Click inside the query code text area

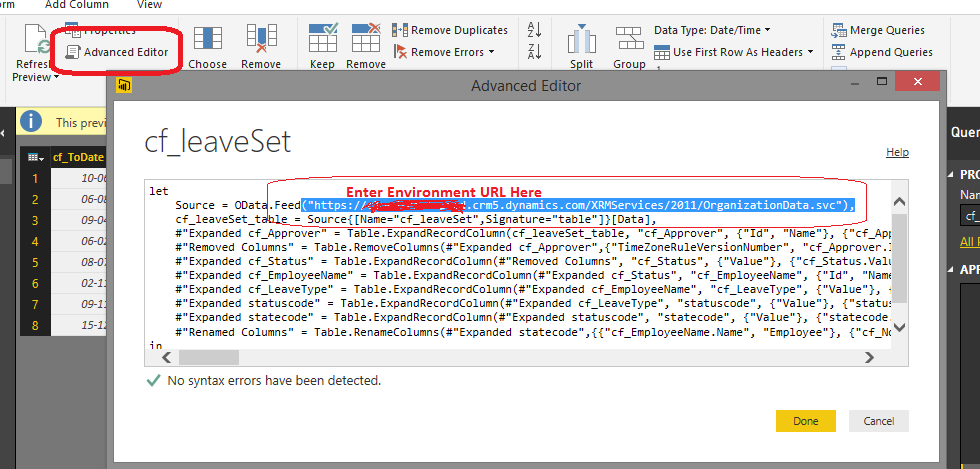(518, 265)
